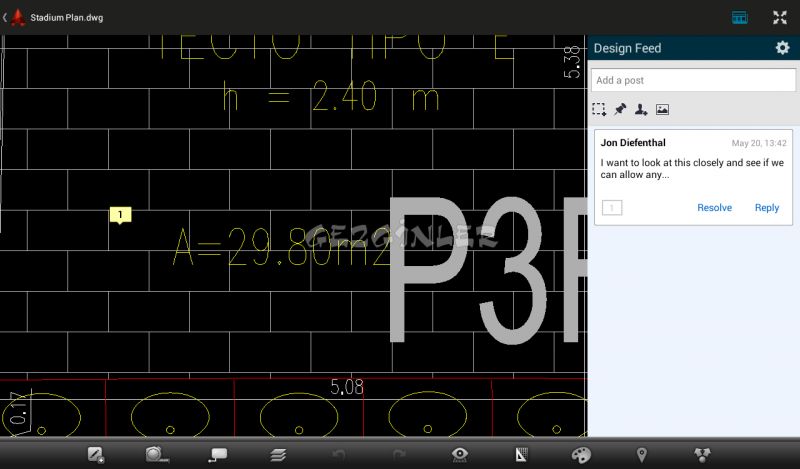Toggle the Design Feed panel icon

[x=740, y=17]
